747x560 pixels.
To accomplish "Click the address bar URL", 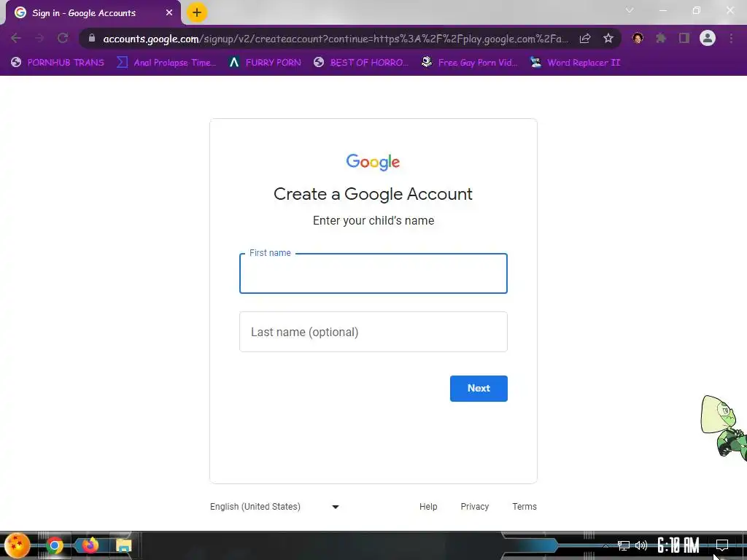I will tap(336, 39).
